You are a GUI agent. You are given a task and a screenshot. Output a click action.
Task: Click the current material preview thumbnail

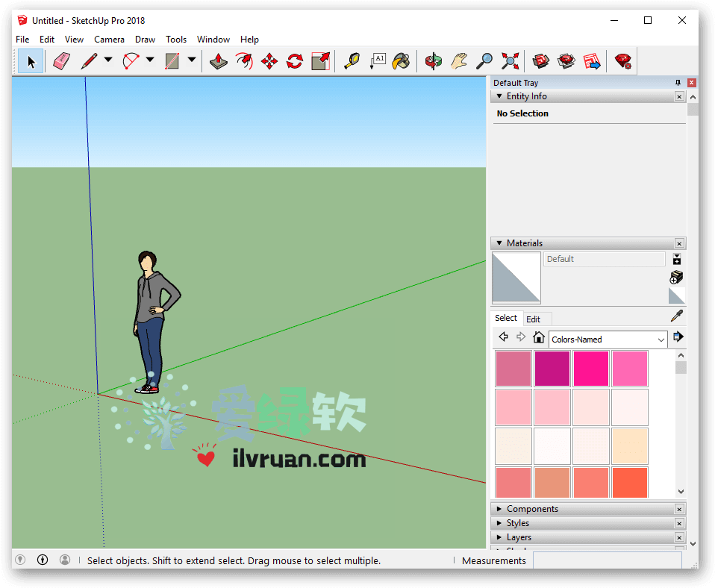(516, 278)
